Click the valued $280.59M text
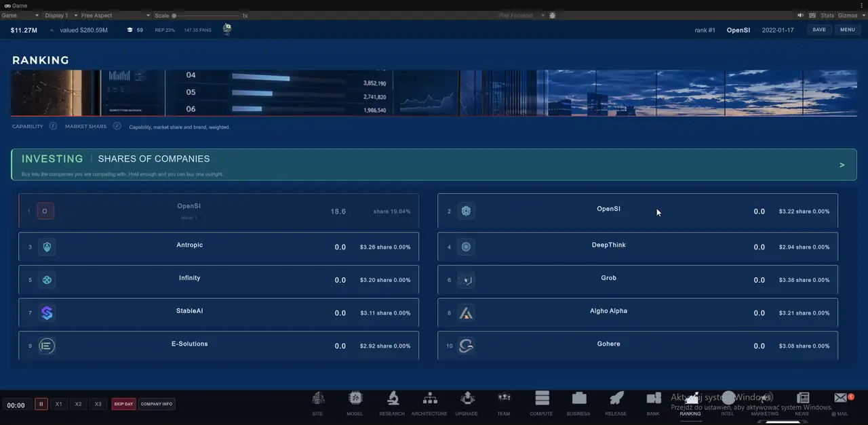 (x=84, y=30)
